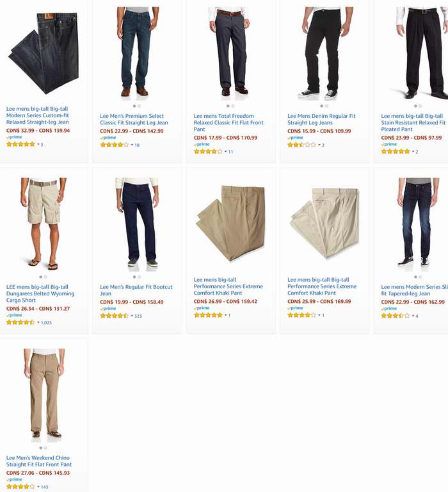This screenshot has height=492, width=448.
Task: Click Prime badge under Modern Series Custom-fit jean
Action: coord(14,137)
